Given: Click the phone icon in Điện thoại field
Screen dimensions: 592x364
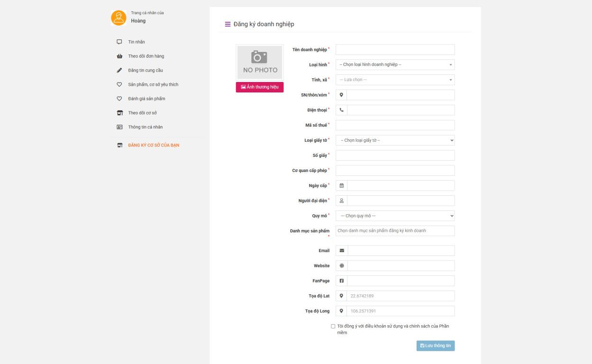Looking at the screenshot, I should [341, 110].
